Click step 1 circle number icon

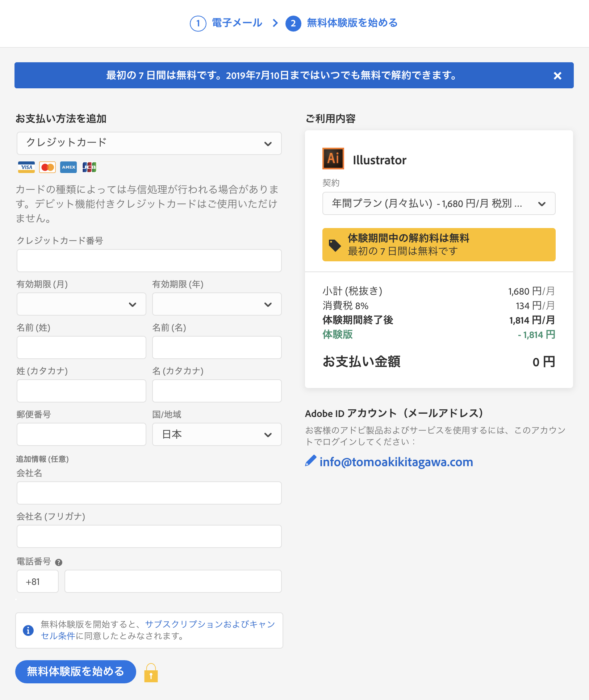click(x=198, y=24)
